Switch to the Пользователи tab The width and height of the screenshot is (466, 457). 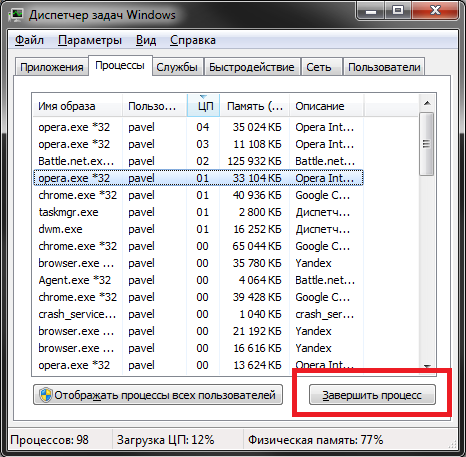click(384, 67)
